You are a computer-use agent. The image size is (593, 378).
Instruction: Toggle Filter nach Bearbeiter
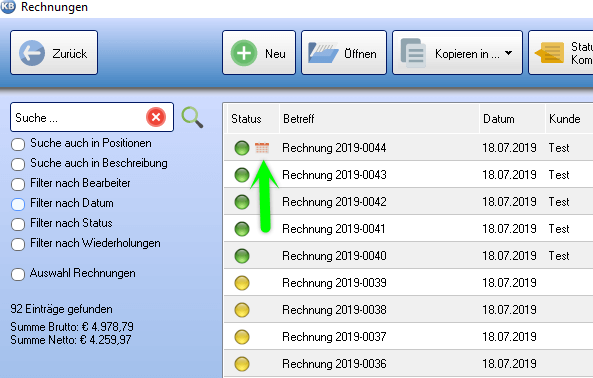coord(18,184)
